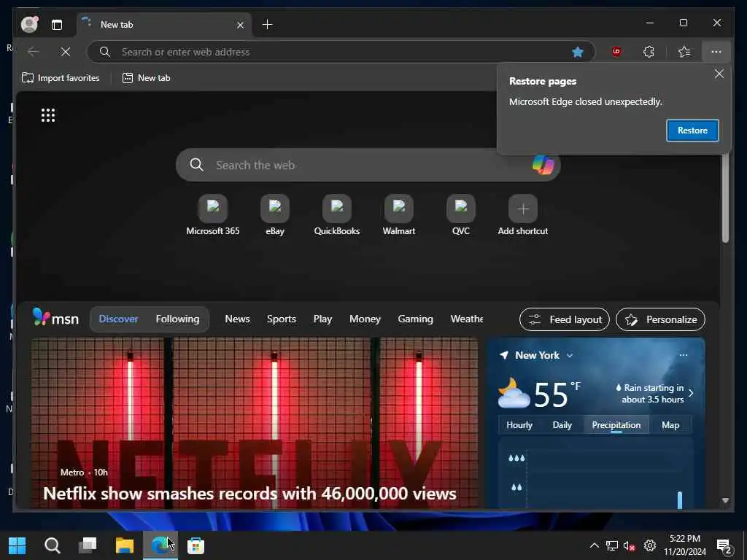
Task: Open the Extensions puzzle icon
Action: coord(649,52)
